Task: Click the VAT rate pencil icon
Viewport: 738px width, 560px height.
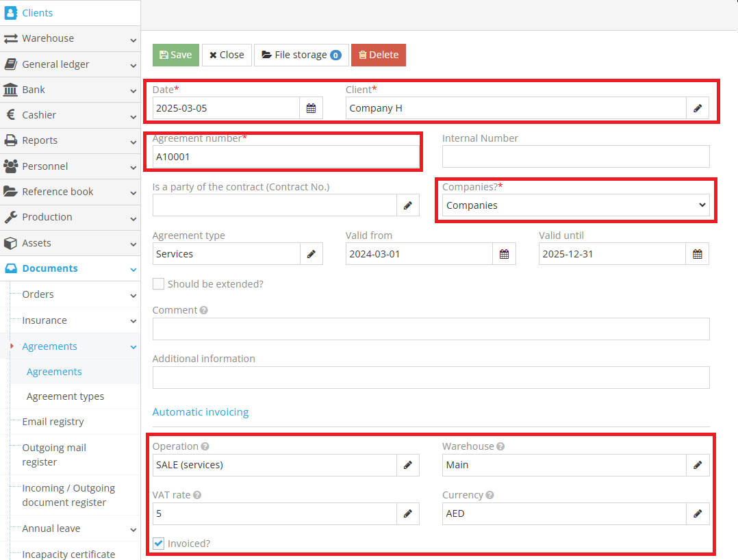Action: tap(407, 513)
